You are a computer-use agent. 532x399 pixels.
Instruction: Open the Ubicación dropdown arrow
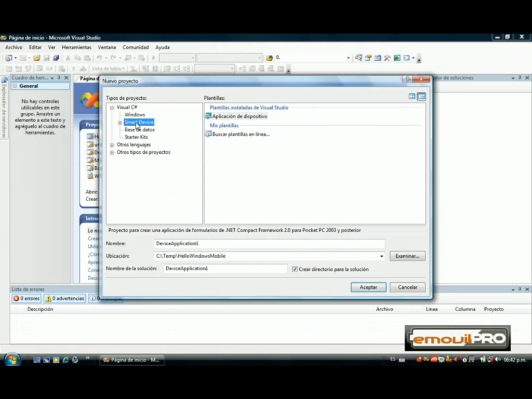click(x=381, y=256)
